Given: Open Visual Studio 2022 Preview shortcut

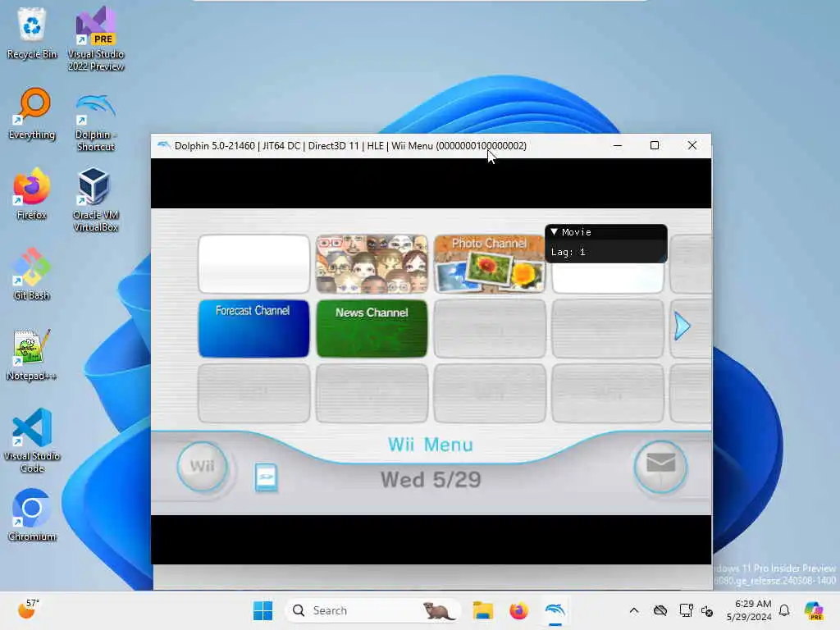Looking at the screenshot, I should click(95, 39).
